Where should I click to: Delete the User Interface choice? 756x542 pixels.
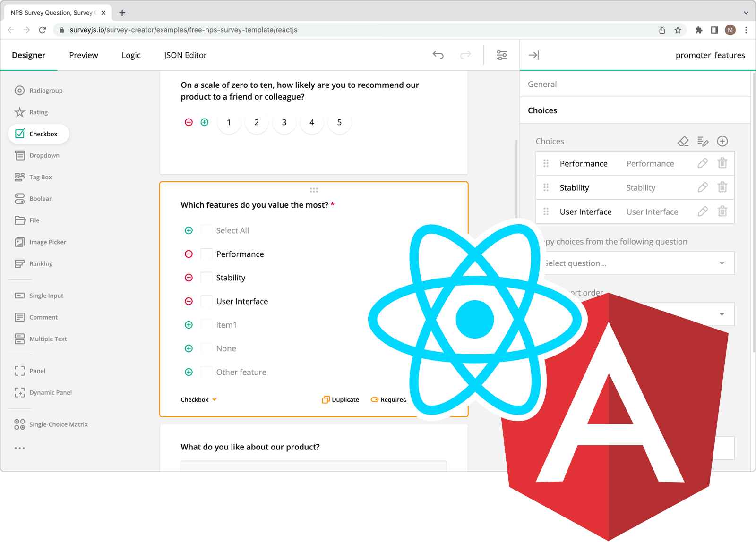click(722, 212)
